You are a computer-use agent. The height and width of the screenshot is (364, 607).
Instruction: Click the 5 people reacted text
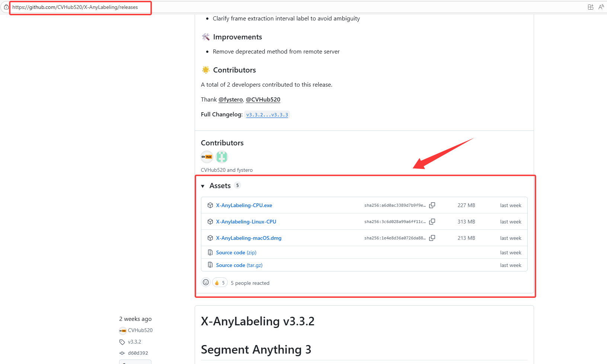pos(250,283)
